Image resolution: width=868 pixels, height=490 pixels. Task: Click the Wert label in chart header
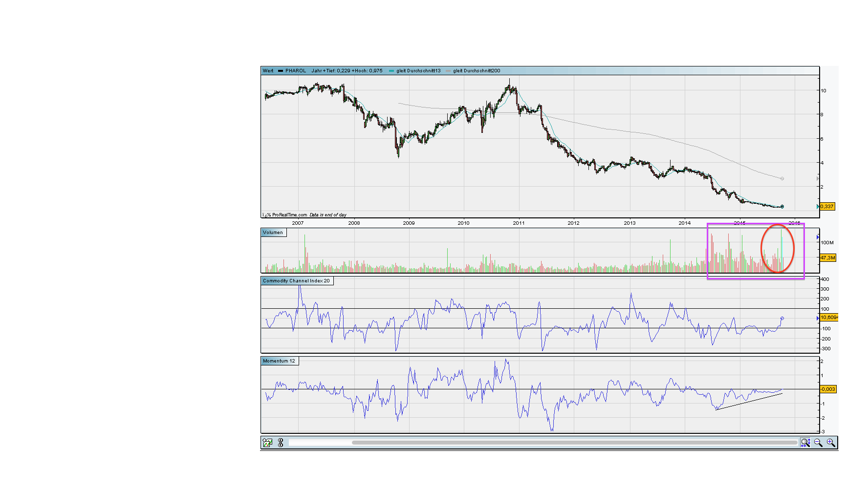coord(268,71)
